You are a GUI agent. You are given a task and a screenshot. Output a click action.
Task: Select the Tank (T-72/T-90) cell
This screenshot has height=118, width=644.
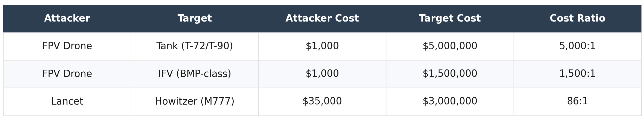(195, 46)
